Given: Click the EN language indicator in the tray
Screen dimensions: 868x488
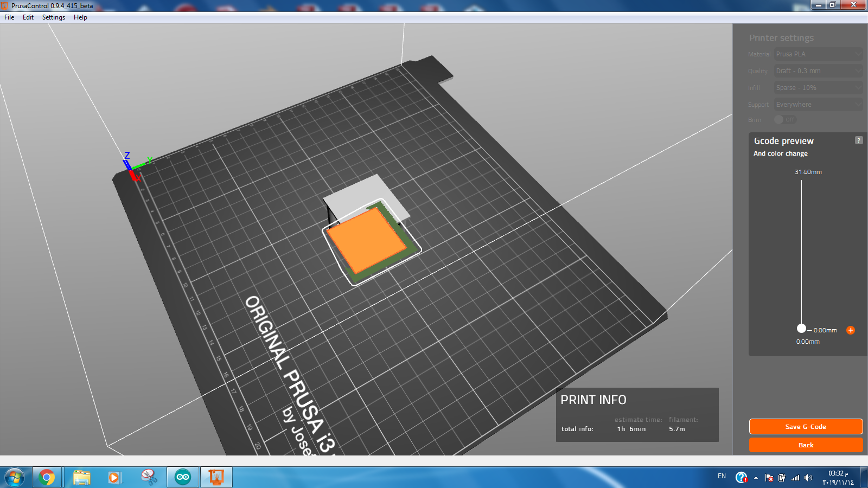Looking at the screenshot, I should (x=722, y=476).
